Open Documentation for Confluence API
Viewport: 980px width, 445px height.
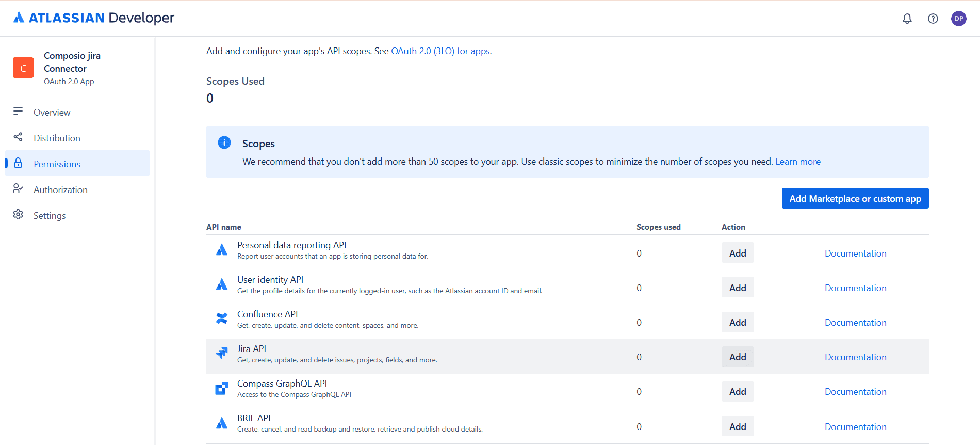(x=855, y=323)
